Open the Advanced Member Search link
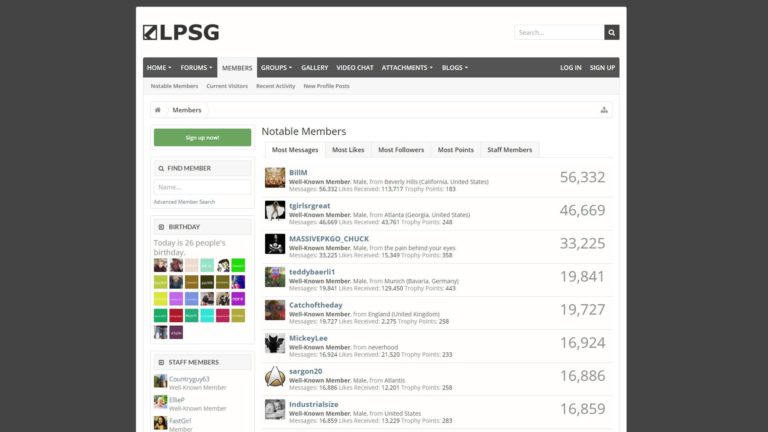The image size is (768, 432). (184, 202)
